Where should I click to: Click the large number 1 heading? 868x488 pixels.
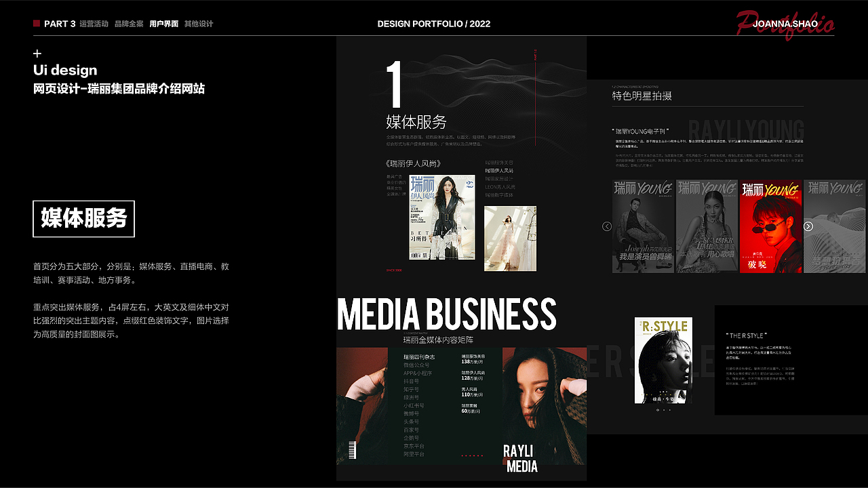coord(394,85)
